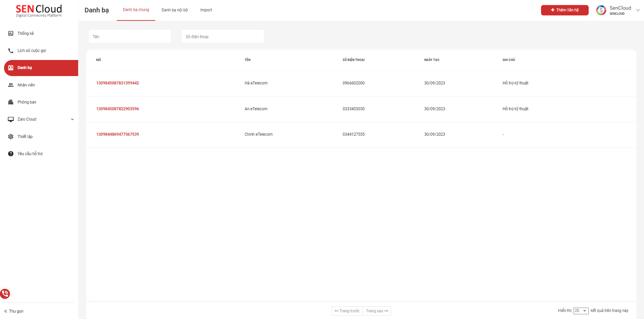Open Thiết lập via gear icon
The width and height of the screenshot is (644, 319).
(11, 137)
